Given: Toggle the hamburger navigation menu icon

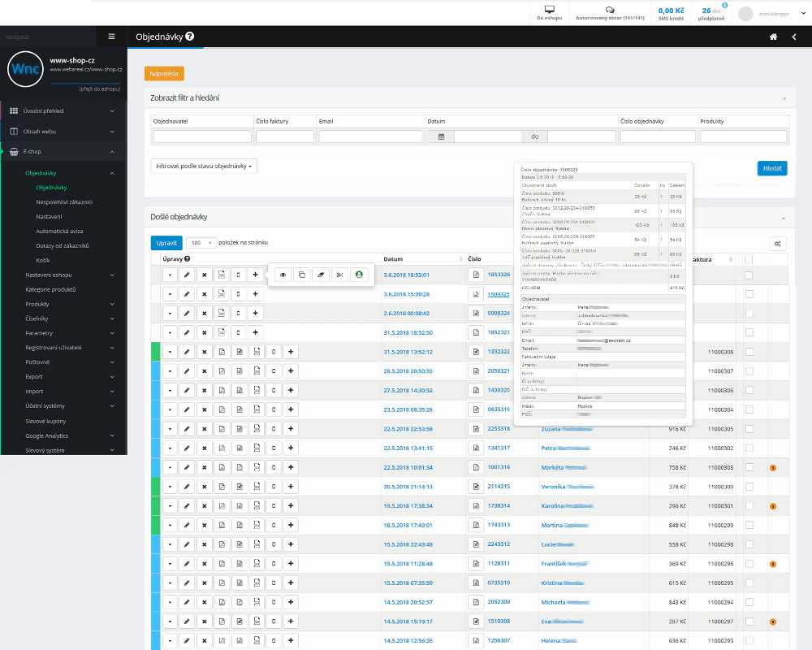Looking at the screenshot, I should pos(111,37).
